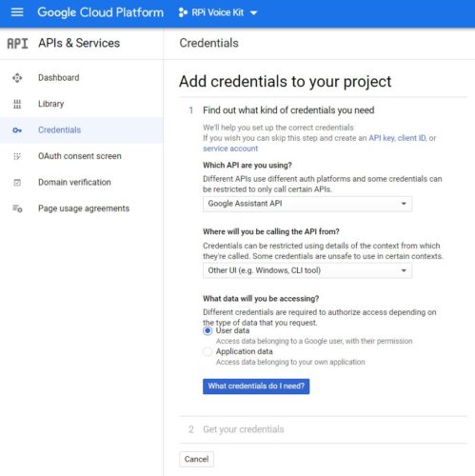Screen dimensions: 475x476
Task: Follow the service account link
Action: (230, 149)
